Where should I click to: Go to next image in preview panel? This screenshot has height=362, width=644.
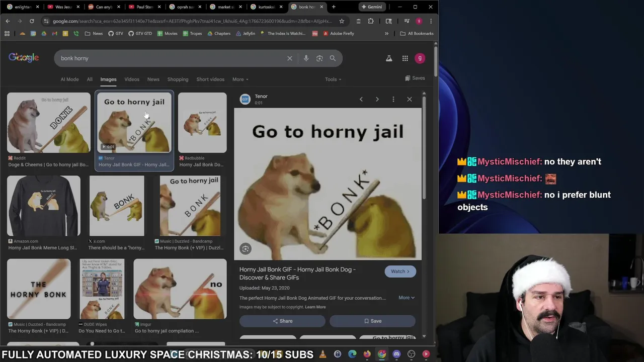coord(377,99)
